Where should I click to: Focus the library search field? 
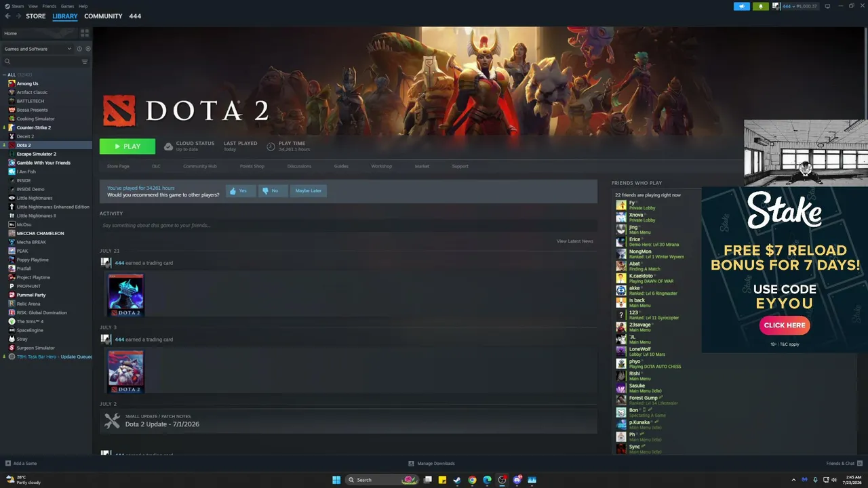click(41, 62)
